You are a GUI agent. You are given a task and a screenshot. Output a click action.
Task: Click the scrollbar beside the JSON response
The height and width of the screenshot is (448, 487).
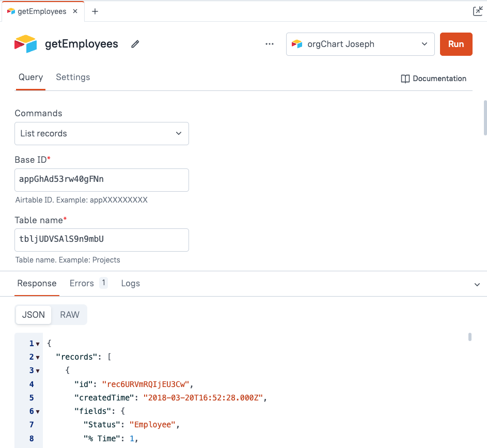click(469, 337)
